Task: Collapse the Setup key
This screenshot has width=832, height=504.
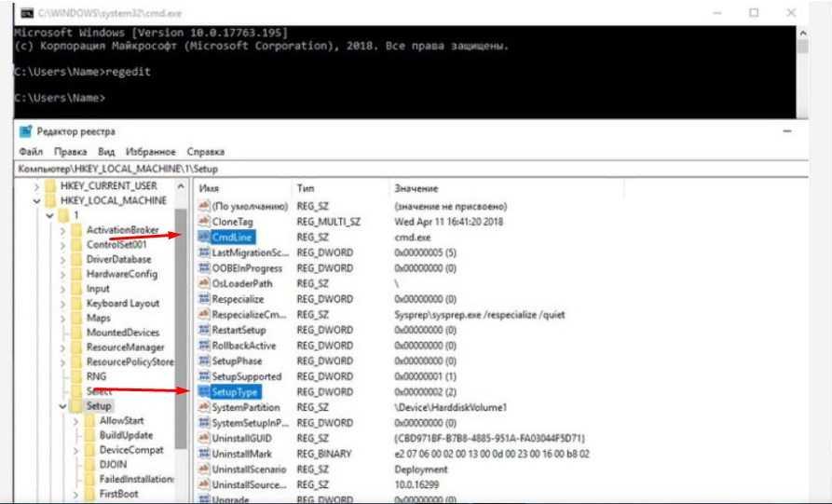Action: [62, 406]
